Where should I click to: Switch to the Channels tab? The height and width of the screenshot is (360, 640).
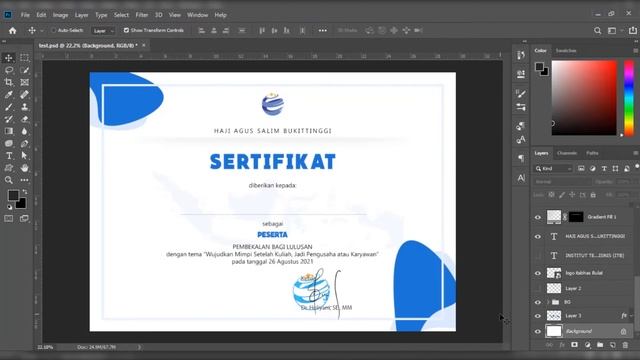click(567, 153)
